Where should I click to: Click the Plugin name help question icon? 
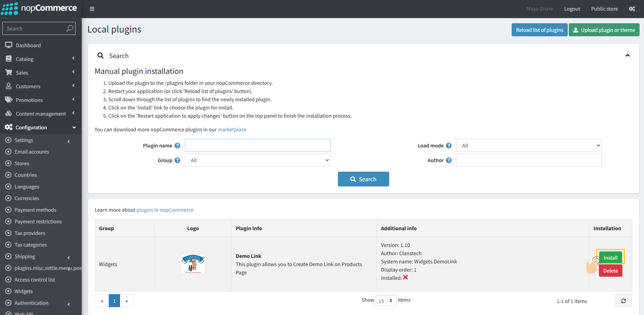point(177,146)
